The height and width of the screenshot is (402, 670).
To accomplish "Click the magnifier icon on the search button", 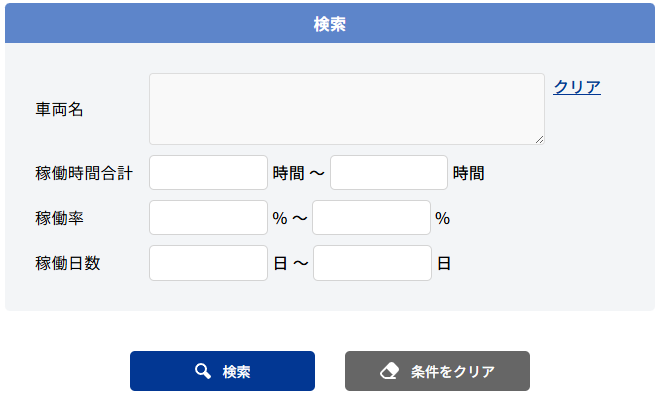I will pyautogui.click(x=203, y=372).
